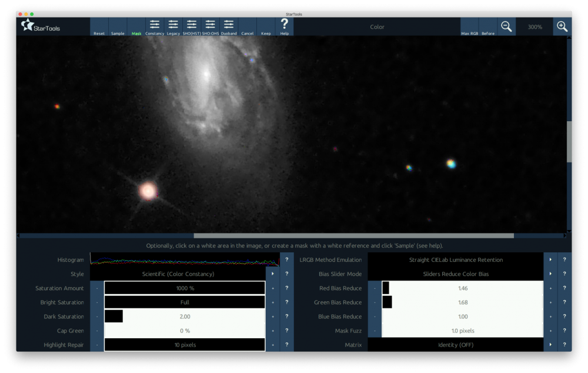Cancel the Color module
This screenshot has height=373, width=588.
(248, 26)
